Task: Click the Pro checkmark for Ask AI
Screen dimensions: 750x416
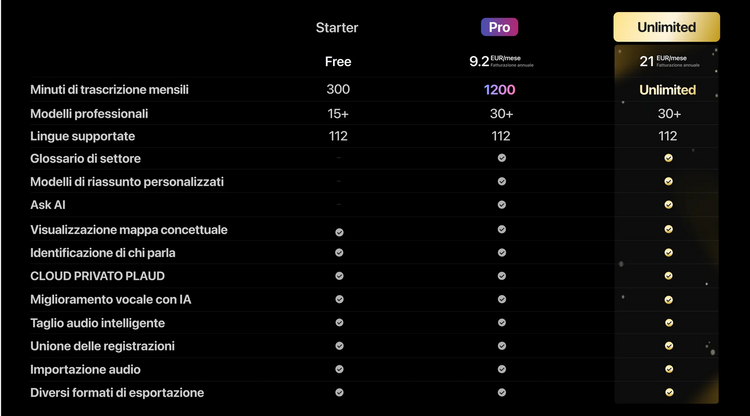Action: tap(501, 205)
